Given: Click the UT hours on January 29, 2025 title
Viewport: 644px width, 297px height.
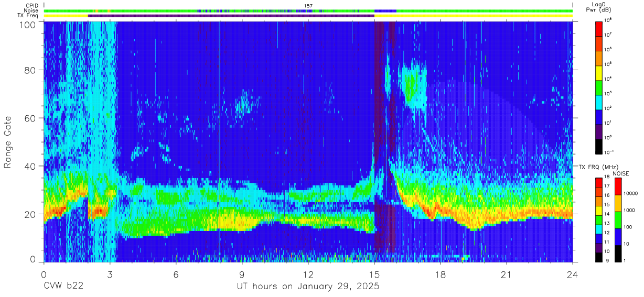Looking at the screenshot, I should tap(307, 287).
